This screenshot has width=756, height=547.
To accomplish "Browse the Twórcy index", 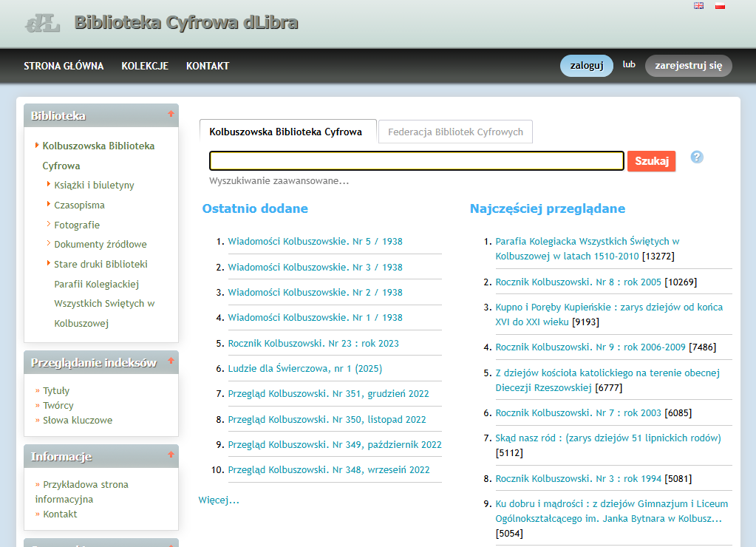I will tap(58, 406).
